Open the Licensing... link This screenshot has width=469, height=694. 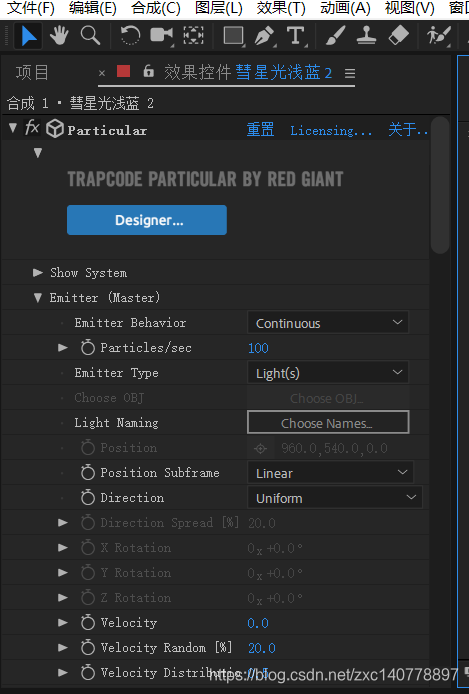331,131
